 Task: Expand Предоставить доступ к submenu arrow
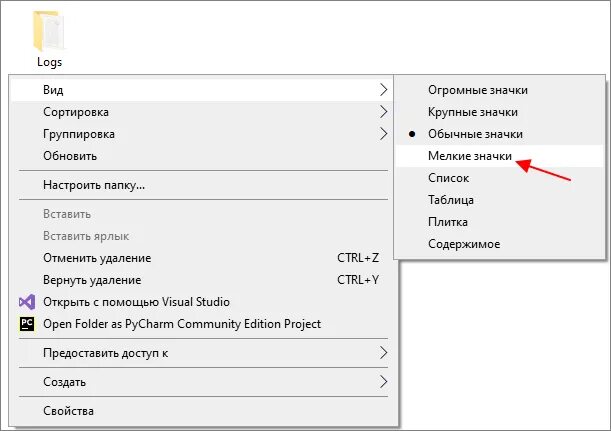click(384, 353)
